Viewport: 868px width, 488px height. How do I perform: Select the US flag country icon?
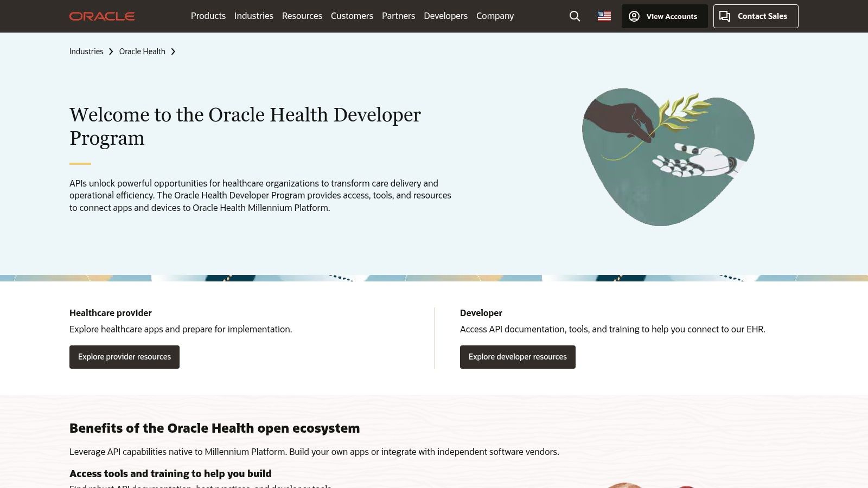(604, 16)
